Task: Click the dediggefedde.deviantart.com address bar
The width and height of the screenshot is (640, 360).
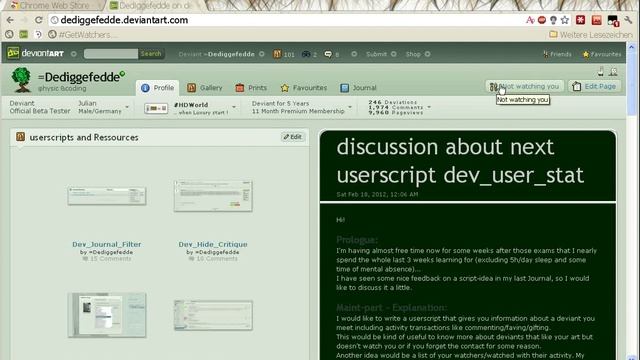Action: [x=286, y=20]
